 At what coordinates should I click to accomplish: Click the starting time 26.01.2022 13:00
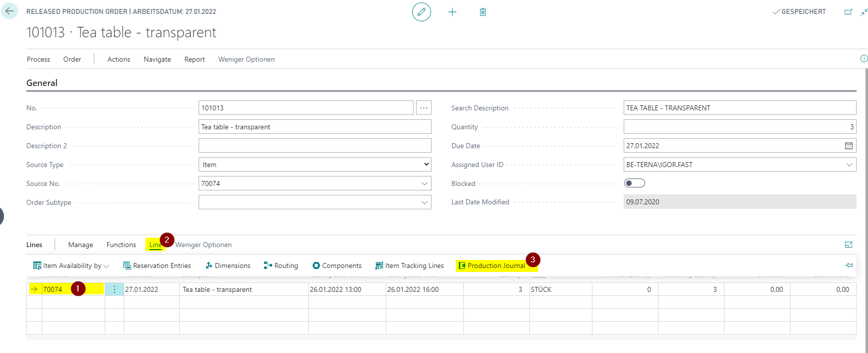pyautogui.click(x=335, y=289)
